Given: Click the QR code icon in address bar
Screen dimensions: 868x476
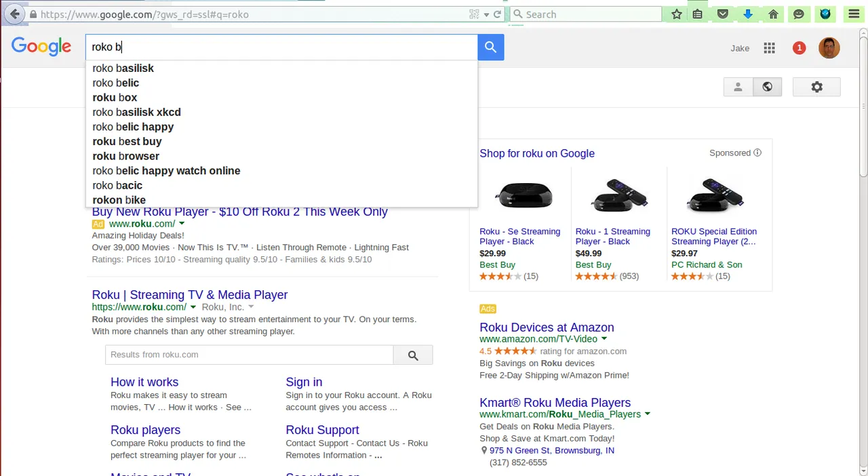Looking at the screenshot, I should [475, 14].
